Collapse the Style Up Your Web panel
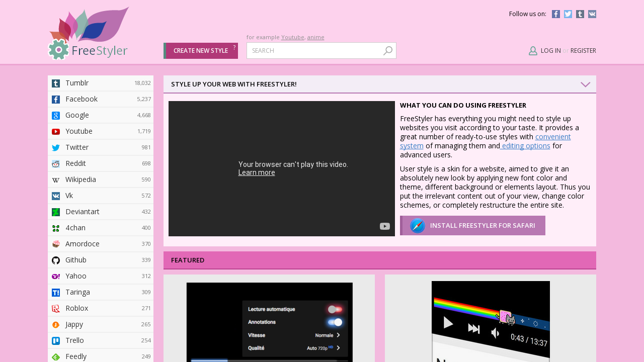 tap(585, 84)
